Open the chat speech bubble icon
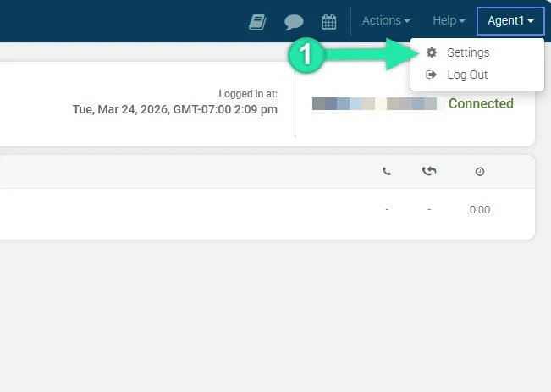The width and height of the screenshot is (551, 392). coord(294,22)
